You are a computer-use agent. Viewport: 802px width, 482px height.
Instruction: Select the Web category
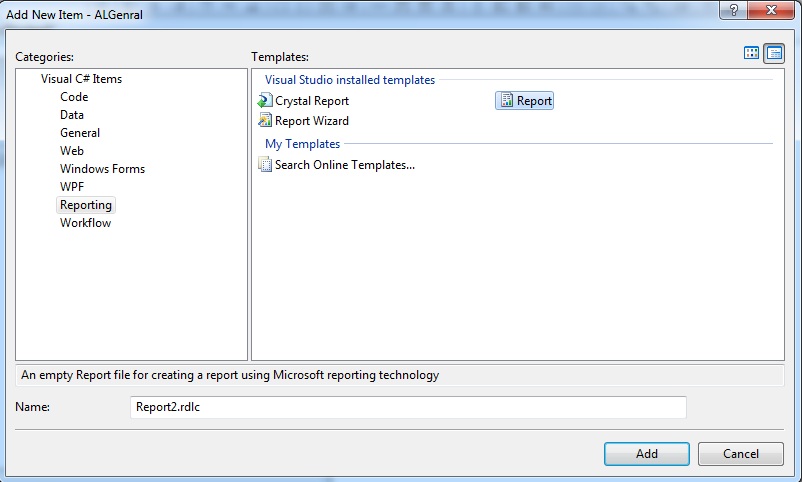72,150
